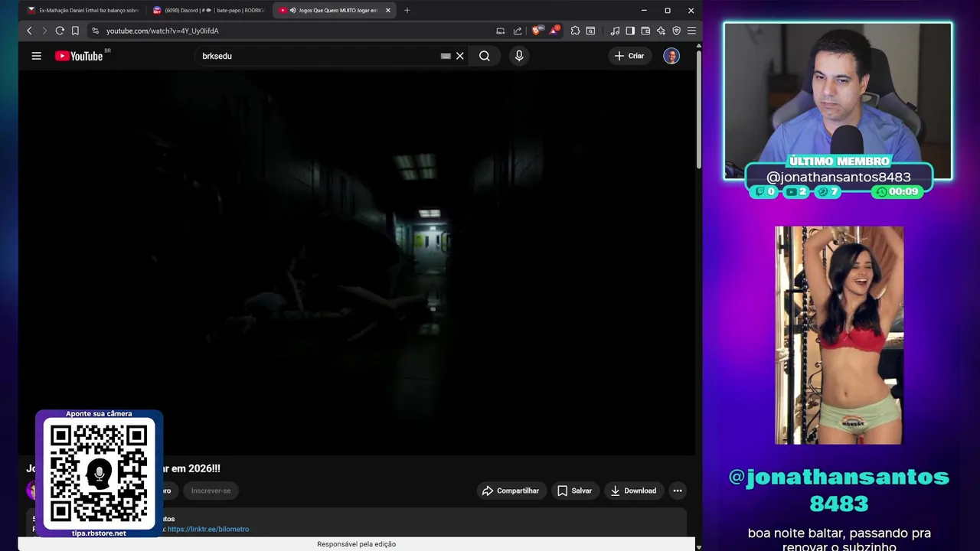This screenshot has height=551, width=980.
Task: Toggle the browser sidebar panel
Action: tap(630, 31)
